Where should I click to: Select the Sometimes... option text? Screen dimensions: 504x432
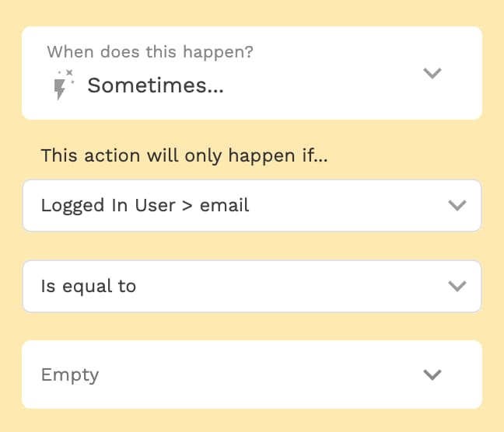[156, 85]
